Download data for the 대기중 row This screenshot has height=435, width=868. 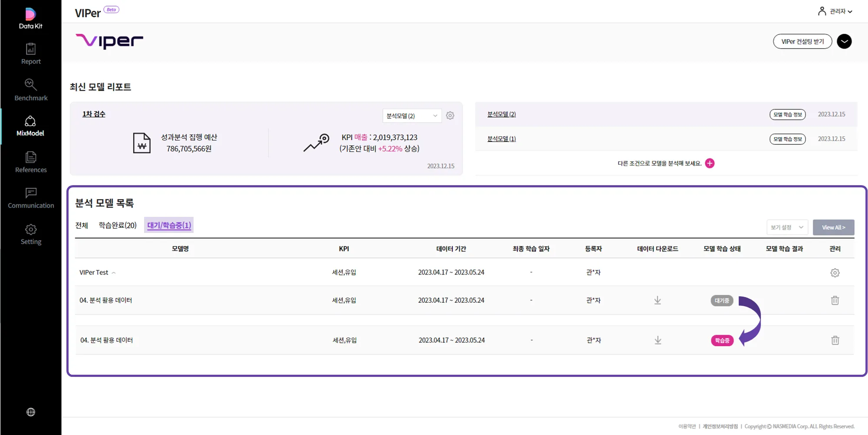(658, 300)
